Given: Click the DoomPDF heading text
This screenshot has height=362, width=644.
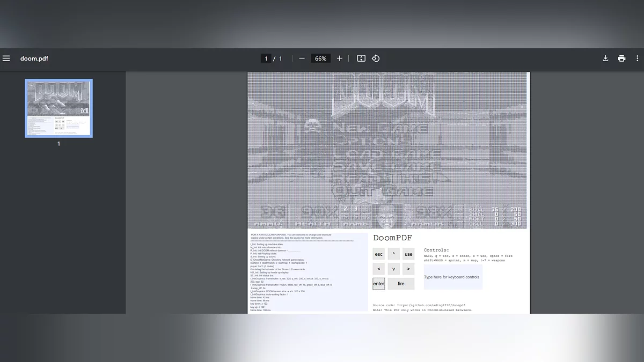Looking at the screenshot, I should point(393,238).
